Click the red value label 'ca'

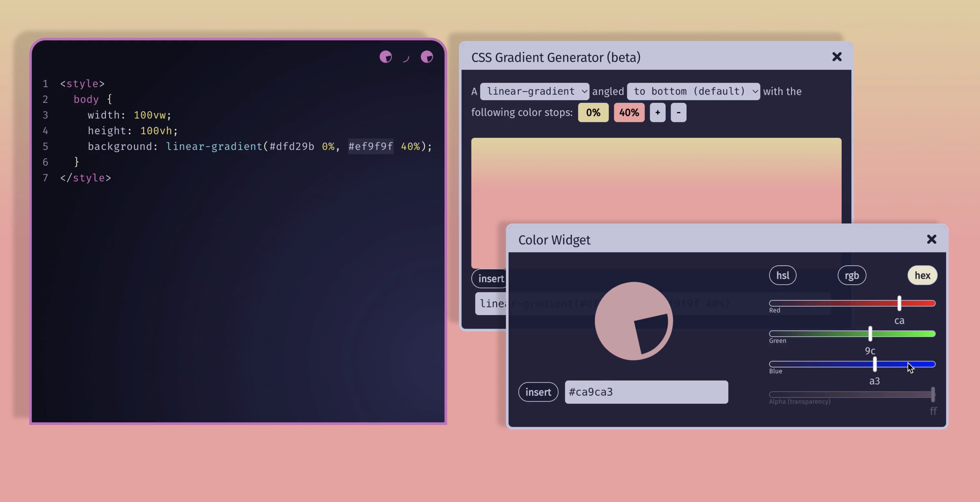click(899, 321)
